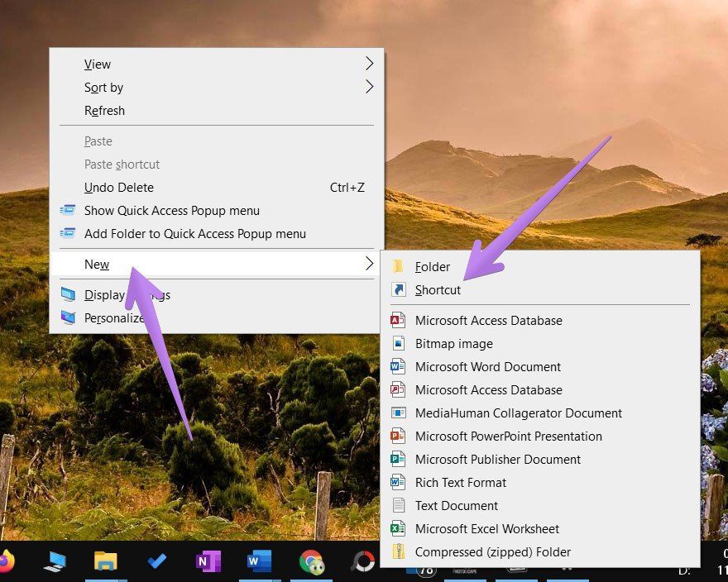This screenshot has height=582, width=728.
Task: Click the black and red circular taskbar icon
Action: tap(363, 561)
